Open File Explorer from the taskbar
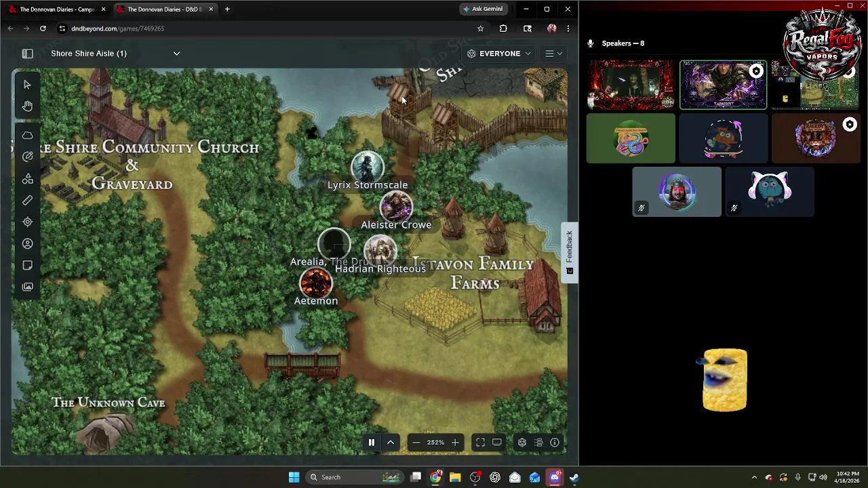The height and width of the screenshot is (488, 868). [x=455, y=477]
